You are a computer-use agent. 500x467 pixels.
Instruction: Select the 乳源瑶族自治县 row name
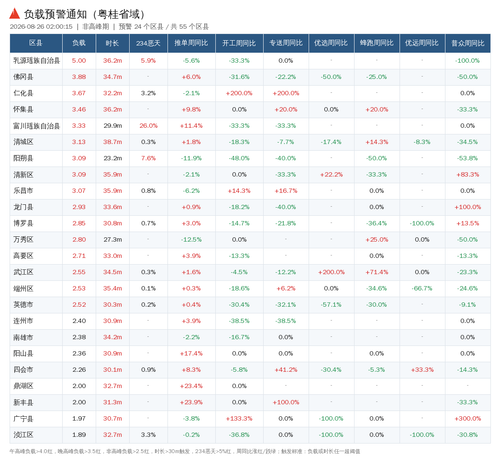[37, 61]
